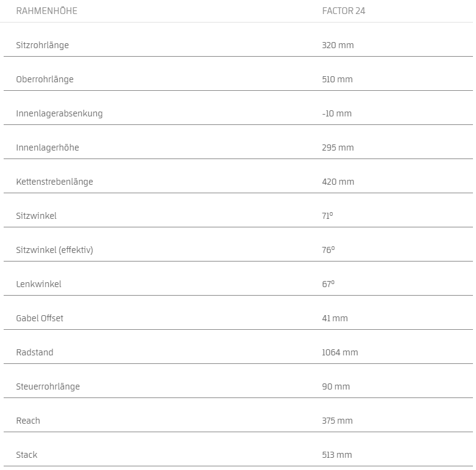Select the 67° Lenkwinkel value
The width and height of the screenshot is (476, 470).
pyautogui.click(x=329, y=284)
